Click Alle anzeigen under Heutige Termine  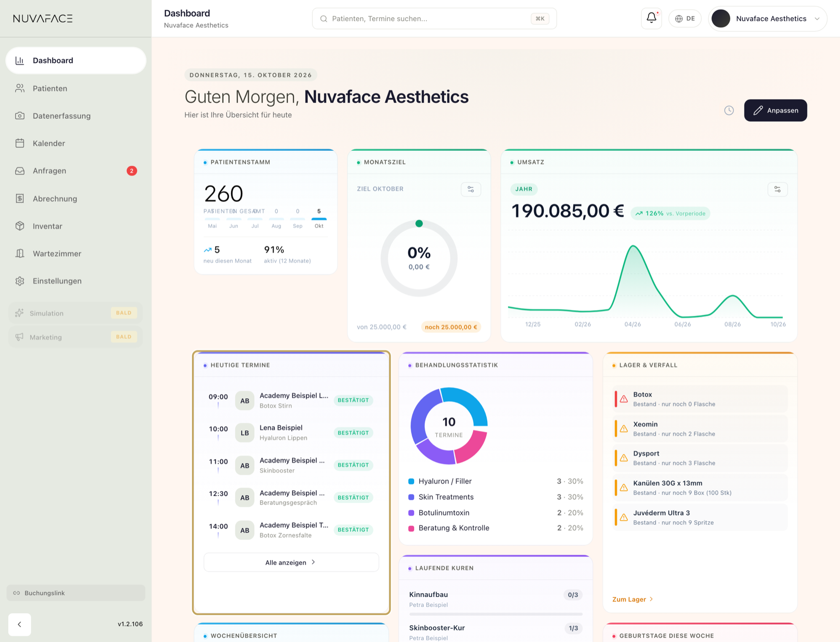291,562
